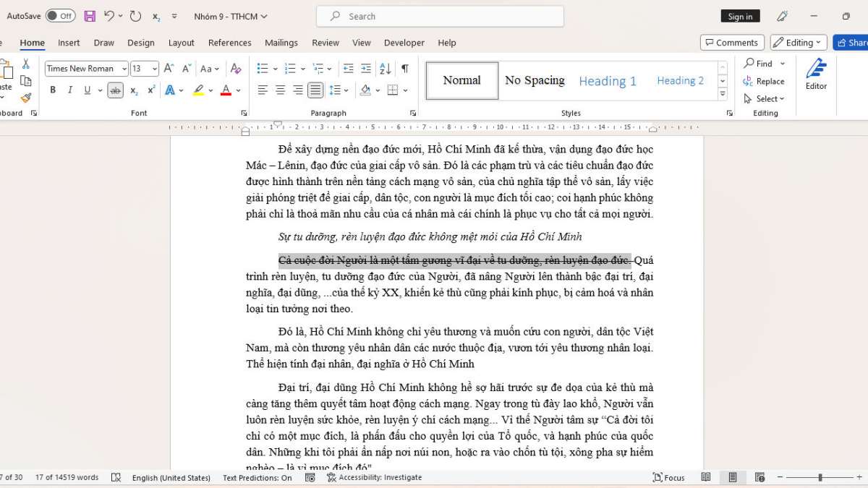This screenshot has height=488, width=868.
Task: Click the Sort A-Z icon
Action: (x=385, y=69)
